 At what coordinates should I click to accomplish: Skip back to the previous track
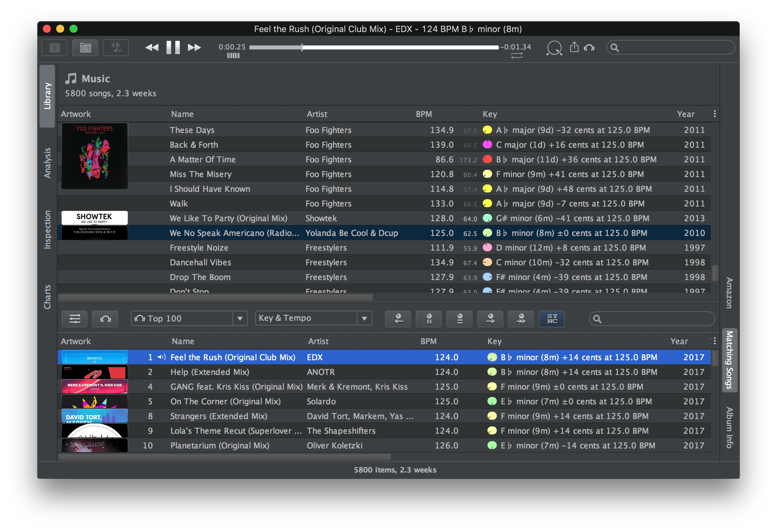(x=152, y=47)
